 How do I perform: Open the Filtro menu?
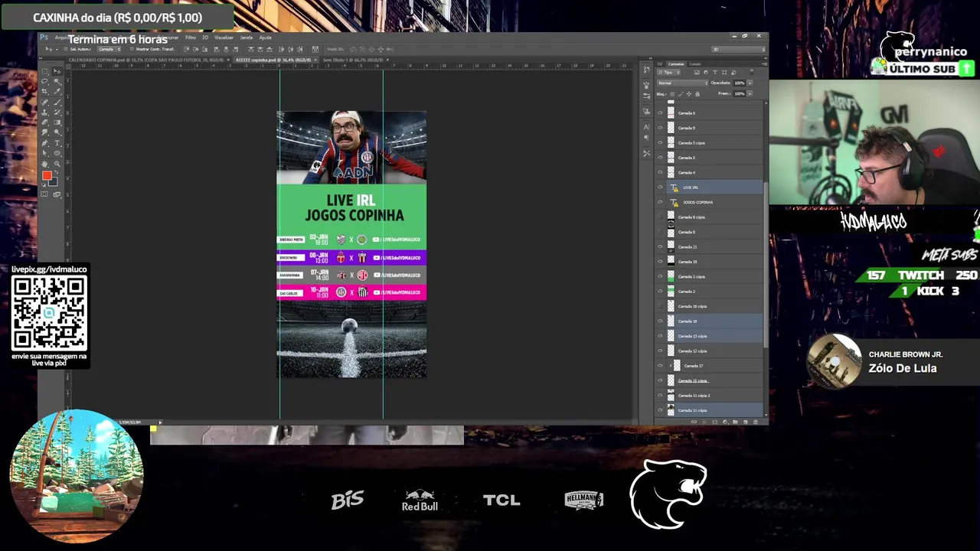[191, 37]
